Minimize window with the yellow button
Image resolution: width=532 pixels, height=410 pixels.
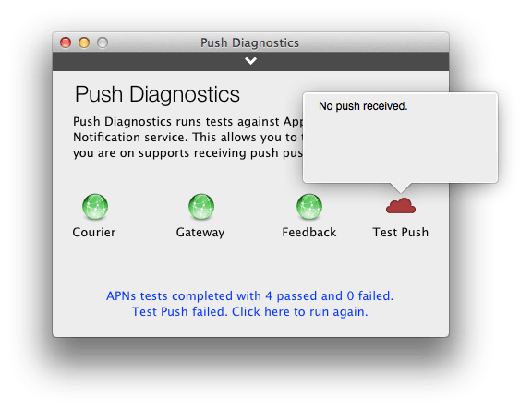click(x=84, y=42)
